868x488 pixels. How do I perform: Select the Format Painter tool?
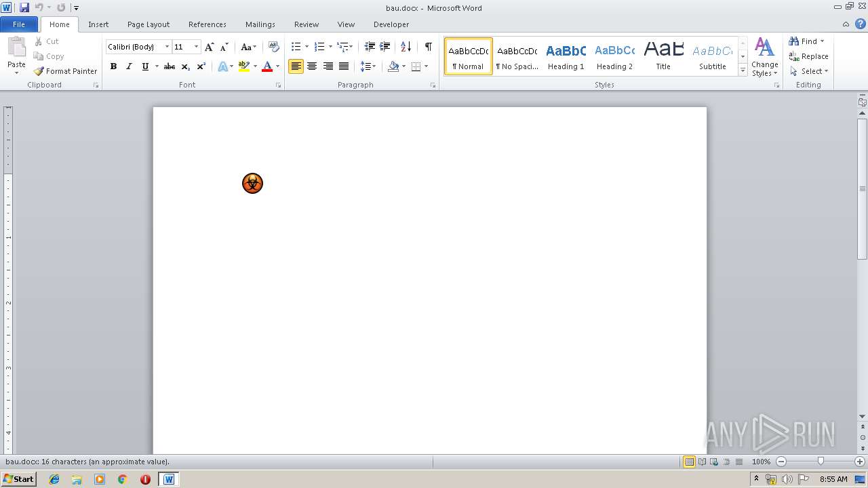point(65,71)
